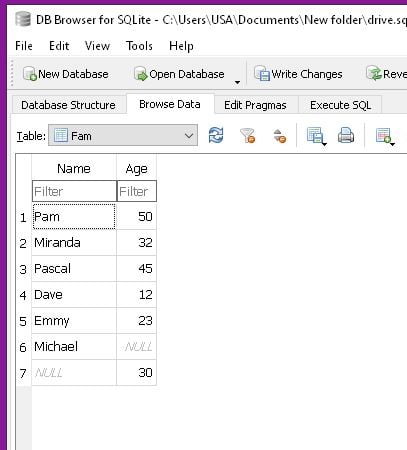Click Open Database in the toolbar
Viewport: 407px width, 450px height.
coord(179,74)
